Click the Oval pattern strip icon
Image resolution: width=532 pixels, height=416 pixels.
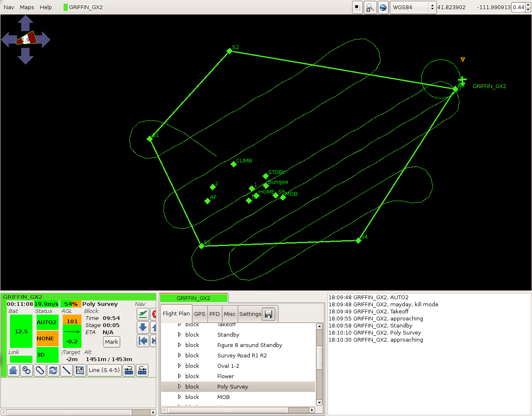40,370
